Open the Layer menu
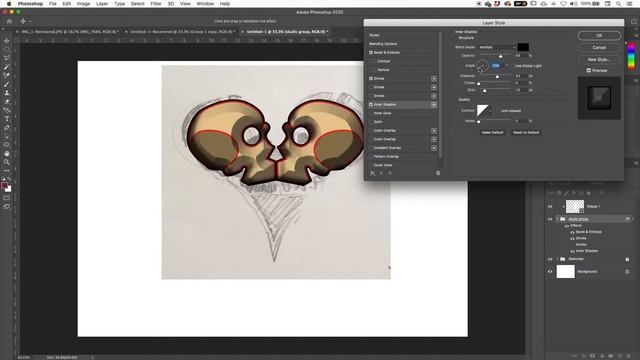Screen dimensions: 640x360 tap(102, 4)
